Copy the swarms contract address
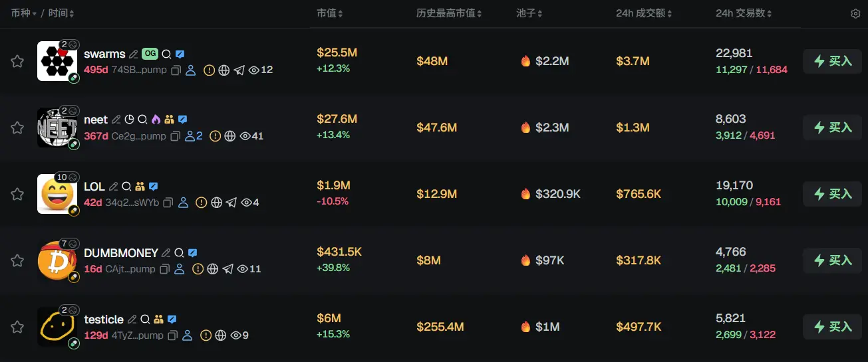868x362 pixels. click(x=176, y=70)
